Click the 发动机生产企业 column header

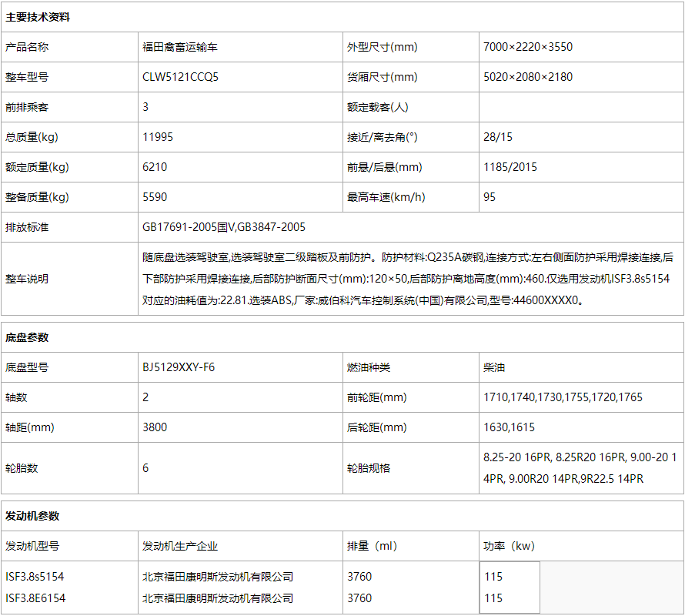pos(180,546)
